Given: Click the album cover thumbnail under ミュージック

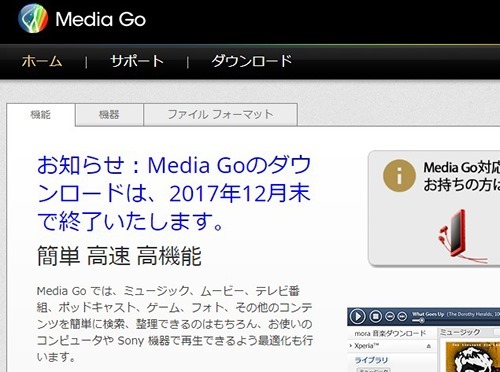Looking at the screenshot, I should pyautogui.click(x=473, y=357).
